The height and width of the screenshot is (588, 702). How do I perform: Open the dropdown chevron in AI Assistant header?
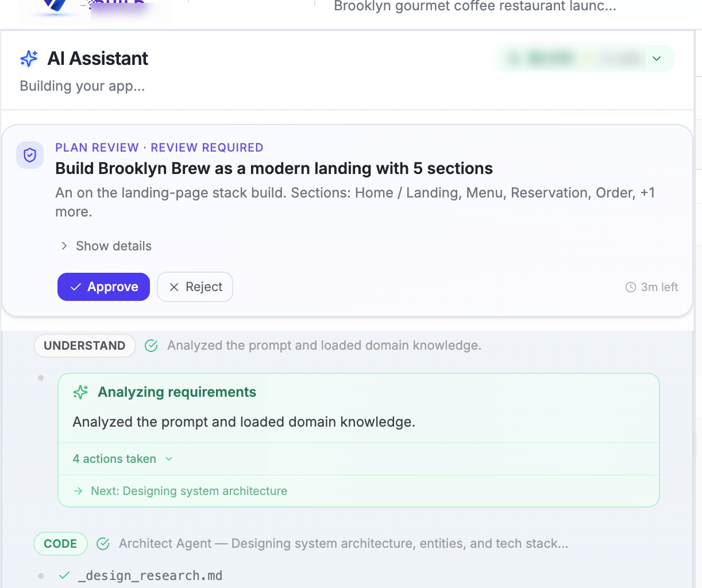pos(657,59)
